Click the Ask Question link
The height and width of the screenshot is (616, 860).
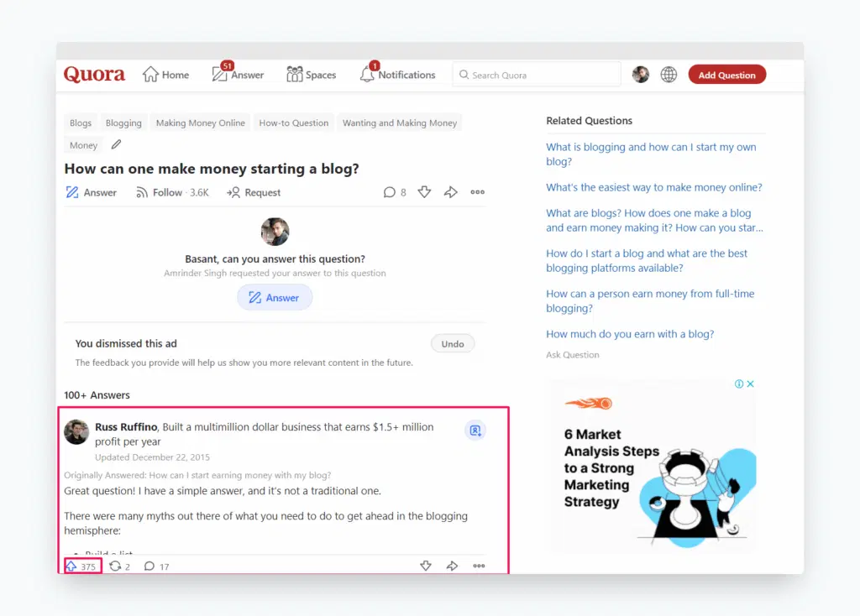point(572,355)
